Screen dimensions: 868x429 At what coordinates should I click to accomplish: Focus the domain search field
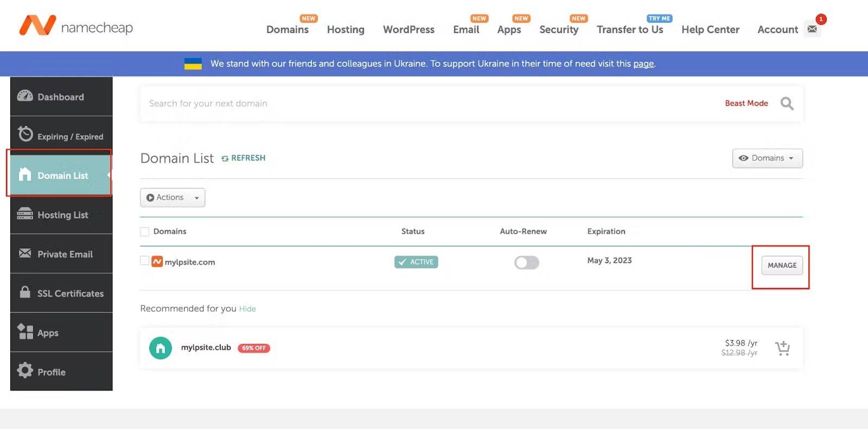[x=423, y=104]
